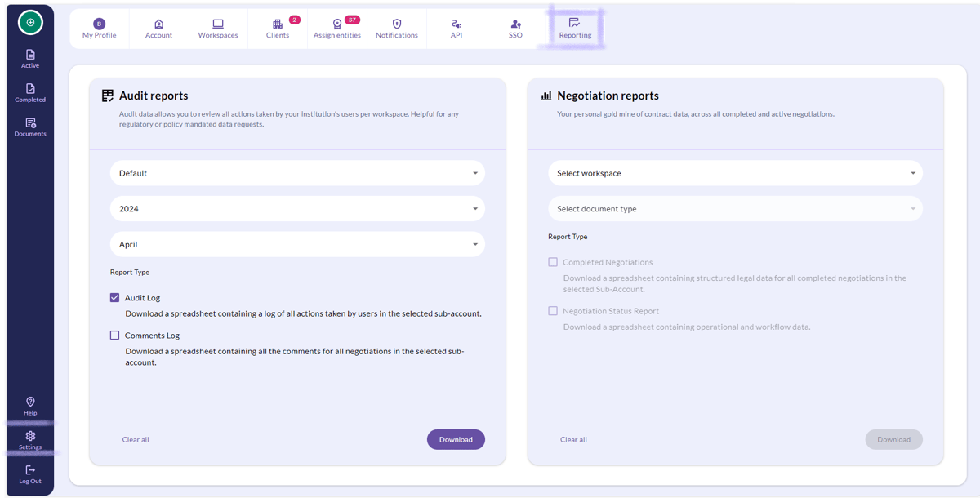980x498 pixels.
Task: Click the Comments Log label text
Action: click(152, 336)
